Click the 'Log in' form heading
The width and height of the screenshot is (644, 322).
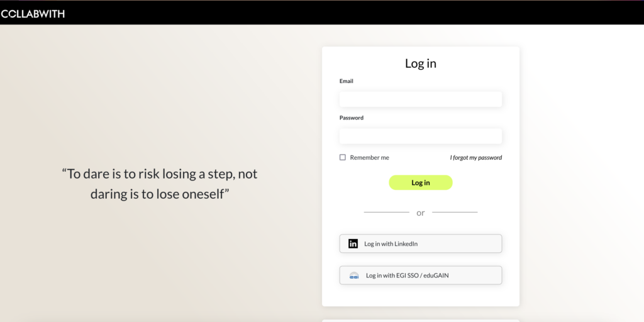pyautogui.click(x=420, y=64)
